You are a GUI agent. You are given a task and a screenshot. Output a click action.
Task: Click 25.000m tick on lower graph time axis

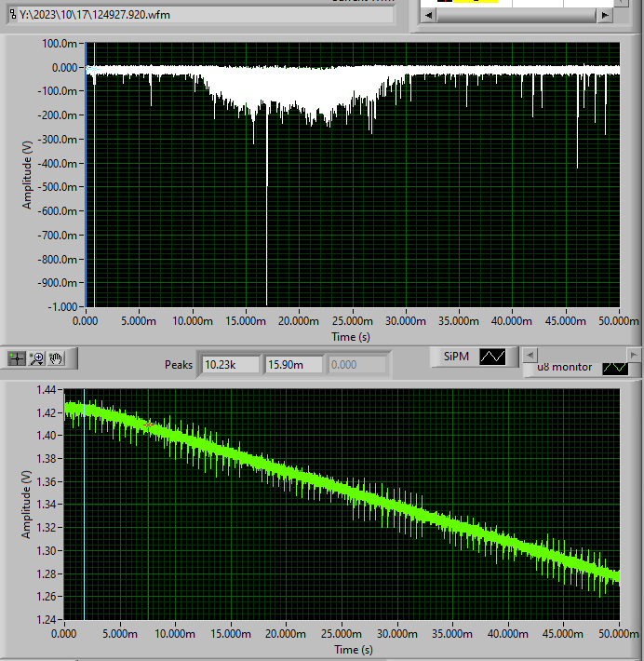coord(342,634)
